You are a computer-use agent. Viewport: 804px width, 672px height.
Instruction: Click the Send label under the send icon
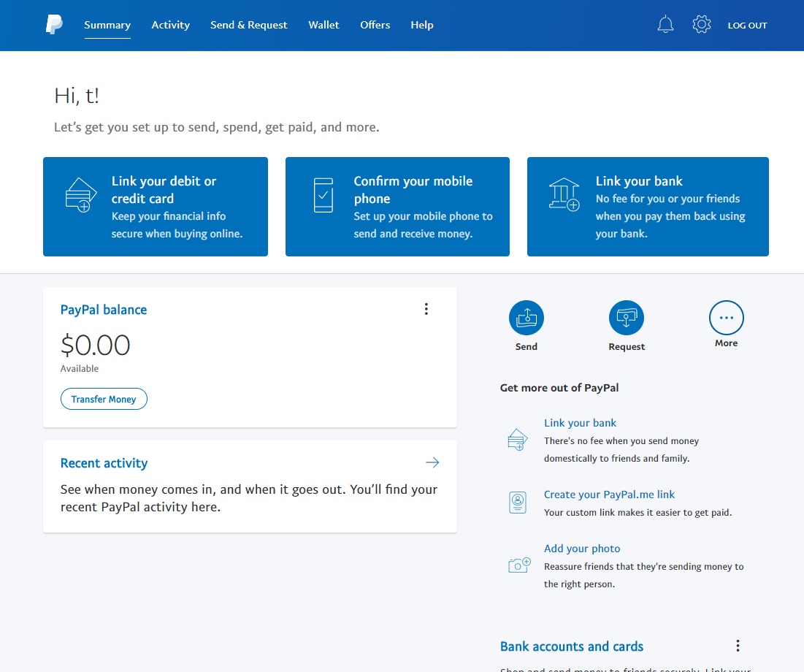pyautogui.click(x=526, y=347)
